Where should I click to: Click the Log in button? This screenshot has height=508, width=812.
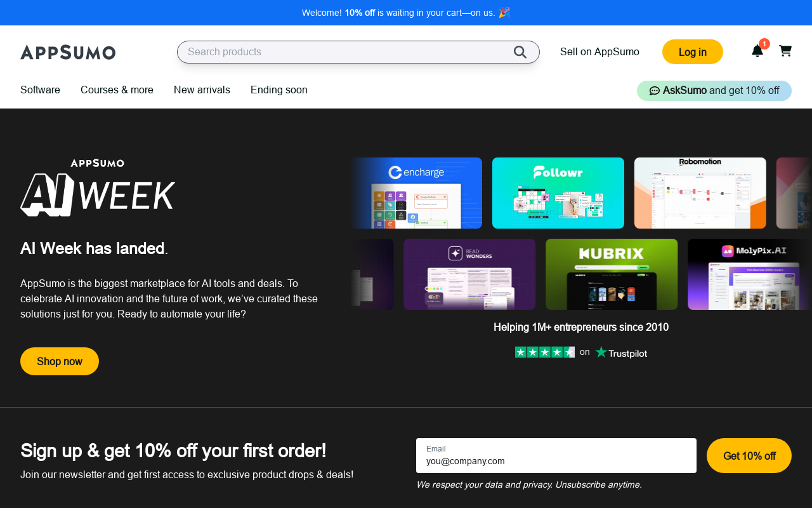[693, 52]
